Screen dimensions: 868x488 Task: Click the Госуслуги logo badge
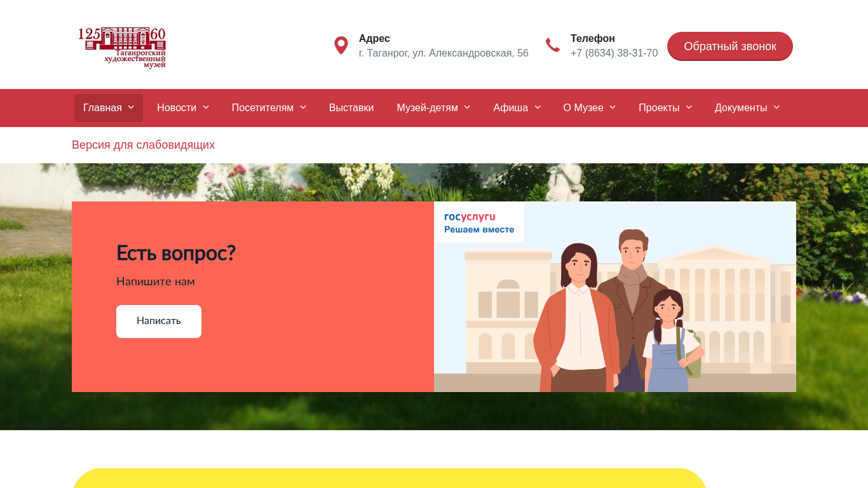click(x=479, y=222)
